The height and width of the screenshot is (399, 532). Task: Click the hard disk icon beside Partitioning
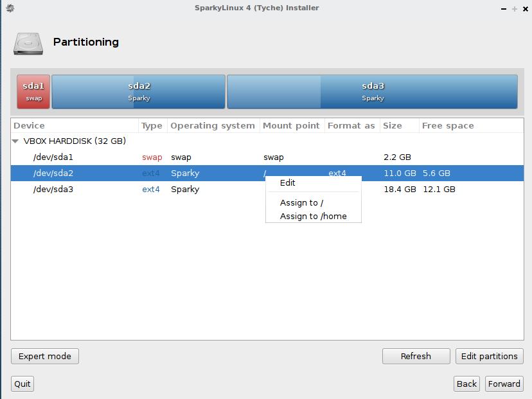28,44
